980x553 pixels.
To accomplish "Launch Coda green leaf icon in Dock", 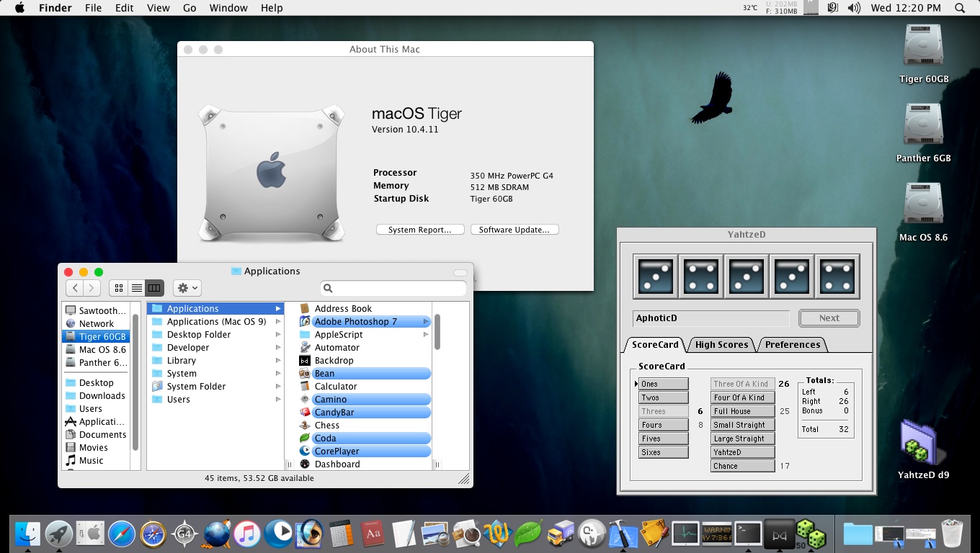I will coord(528,534).
